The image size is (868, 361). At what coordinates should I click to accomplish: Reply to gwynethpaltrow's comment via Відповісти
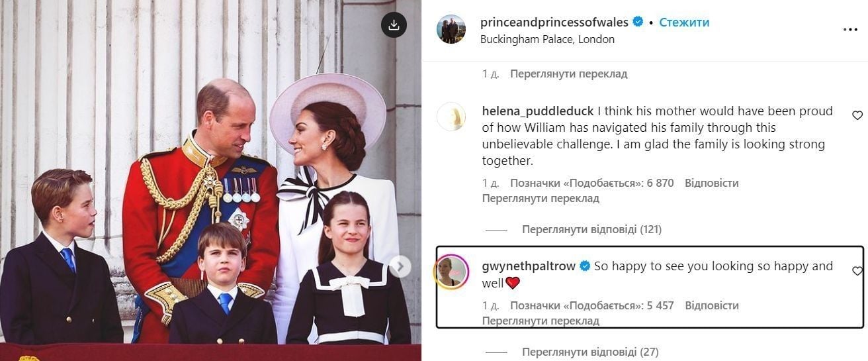tap(712, 305)
